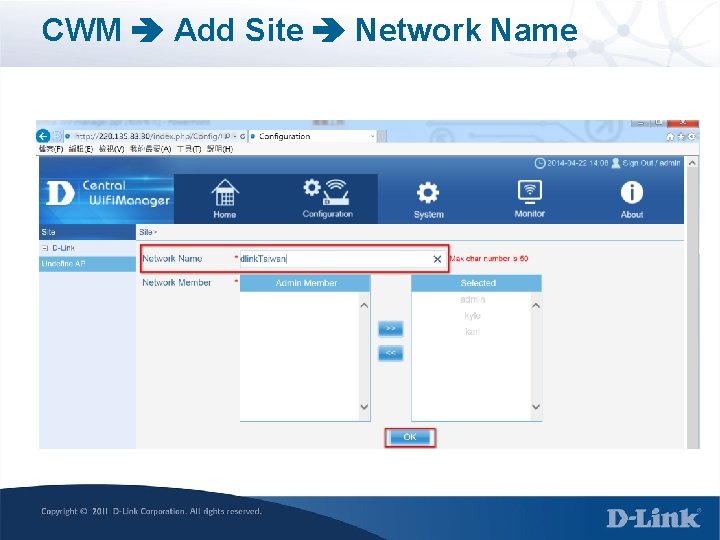Select the Configuration browser tab

point(312,136)
